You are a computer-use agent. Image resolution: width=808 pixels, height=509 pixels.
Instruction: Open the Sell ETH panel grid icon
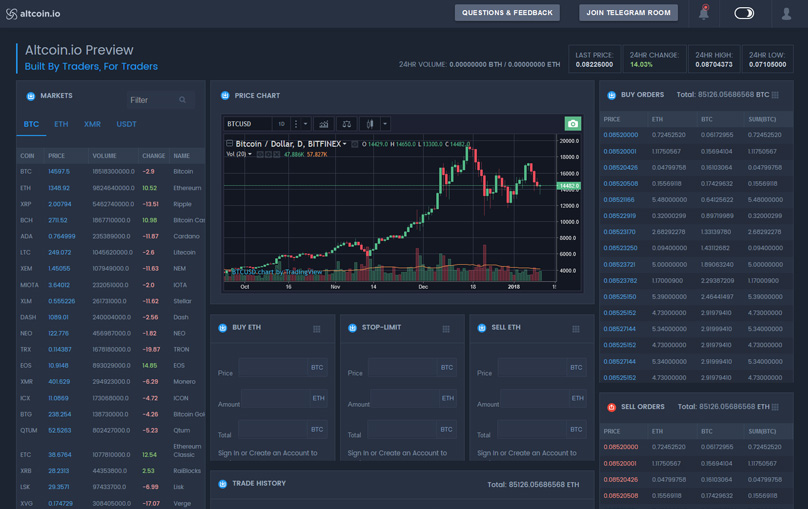click(576, 329)
